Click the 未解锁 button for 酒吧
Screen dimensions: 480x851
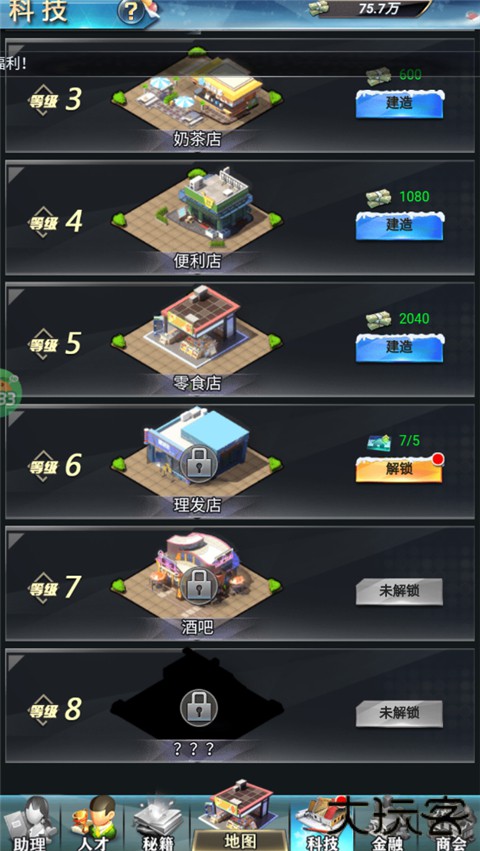[399, 592]
